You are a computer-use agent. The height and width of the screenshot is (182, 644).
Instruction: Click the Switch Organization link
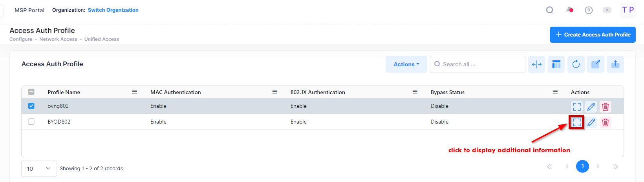(113, 10)
